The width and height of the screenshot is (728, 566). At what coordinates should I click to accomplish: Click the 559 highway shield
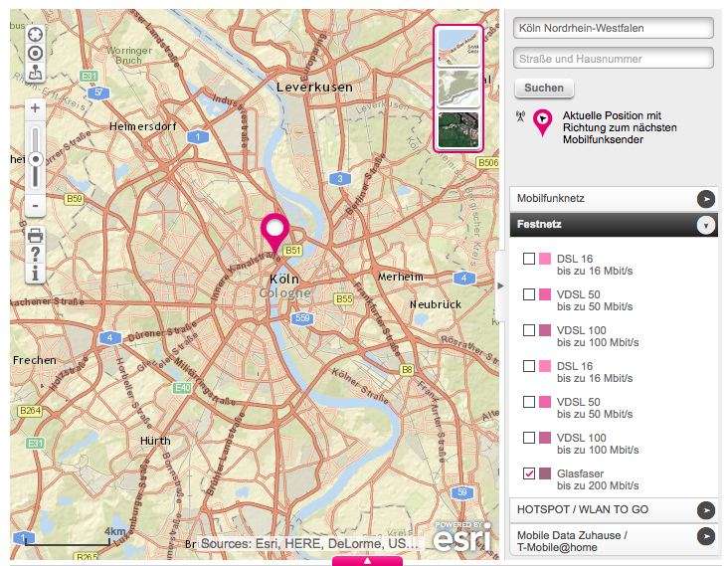tap(302, 318)
